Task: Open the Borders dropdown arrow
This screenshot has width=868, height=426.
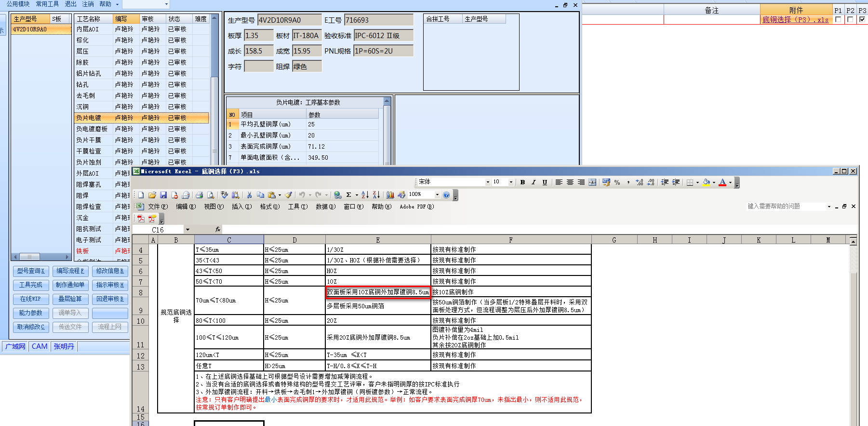Action: coord(697,182)
